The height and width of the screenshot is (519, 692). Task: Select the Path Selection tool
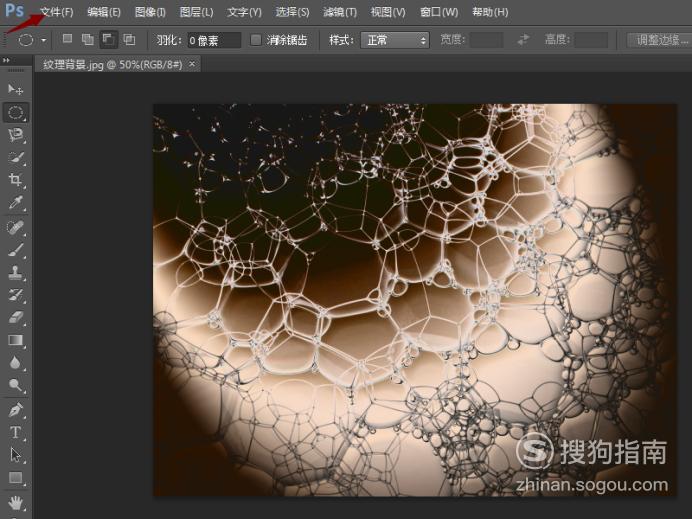coord(16,455)
